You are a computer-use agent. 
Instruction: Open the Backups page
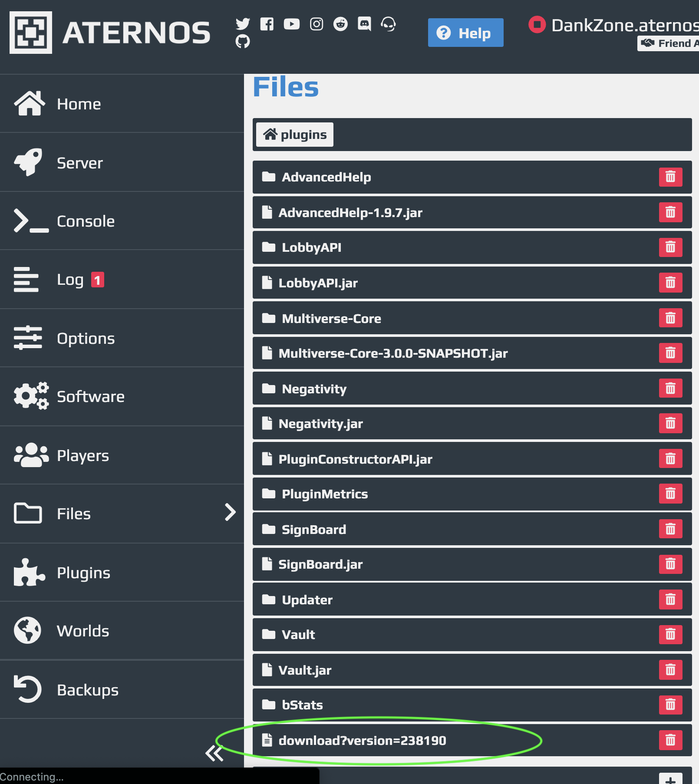[122, 689]
